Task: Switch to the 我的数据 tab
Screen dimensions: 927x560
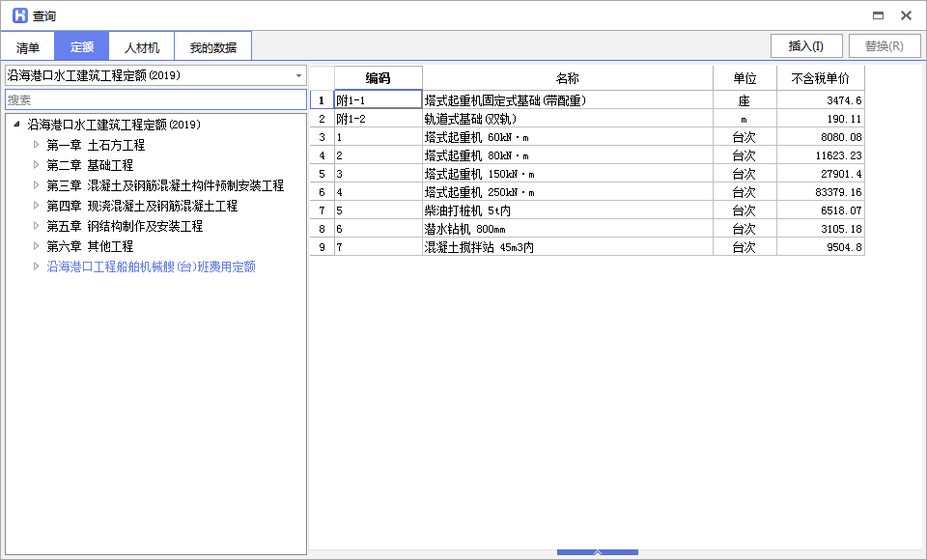Action: pyautogui.click(x=212, y=45)
